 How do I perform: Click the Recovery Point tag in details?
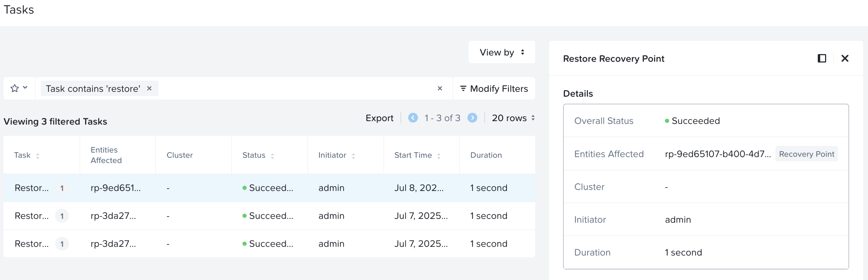click(x=806, y=154)
